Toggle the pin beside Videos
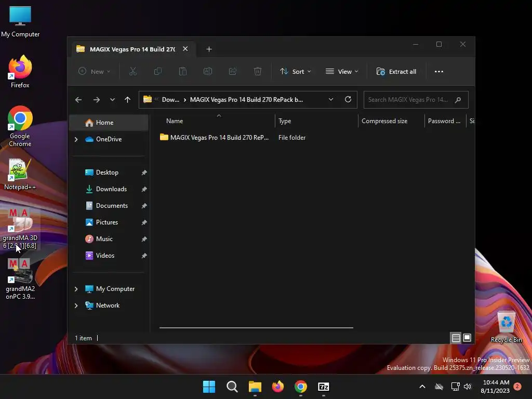Viewport: 532px width, 399px height. click(144, 256)
